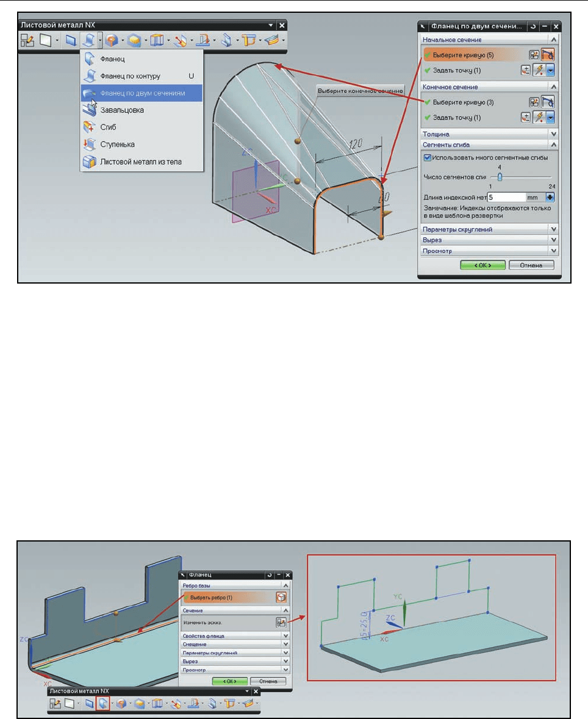Confirm with OK in Фланец по двум сечениям dialog
Image resolution: width=588 pixels, height=719 pixels.
tap(483, 265)
